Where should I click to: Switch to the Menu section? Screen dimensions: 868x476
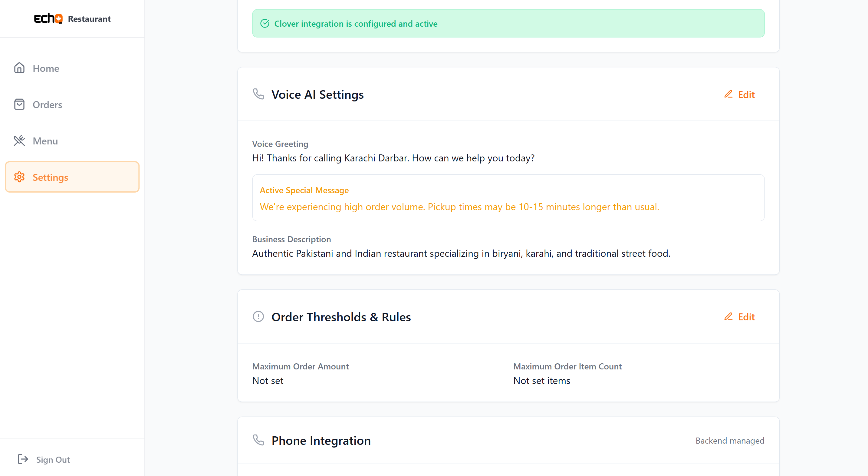[x=45, y=141]
